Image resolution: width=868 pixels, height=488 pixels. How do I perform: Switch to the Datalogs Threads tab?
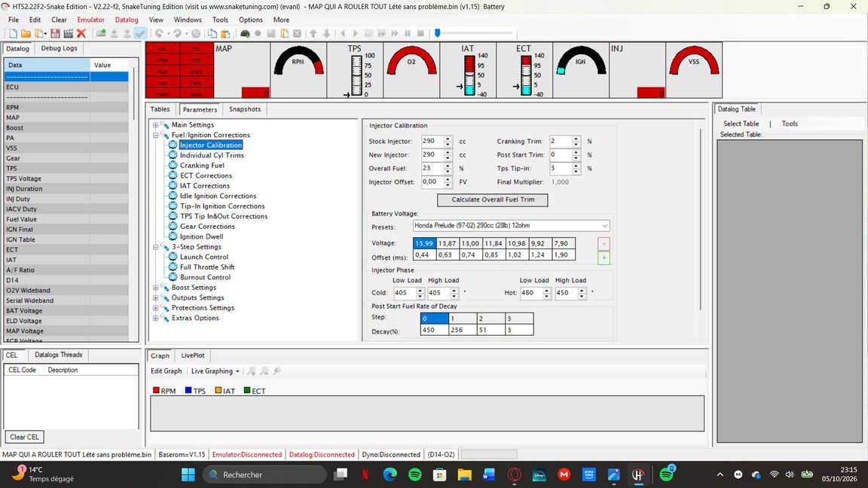58,355
